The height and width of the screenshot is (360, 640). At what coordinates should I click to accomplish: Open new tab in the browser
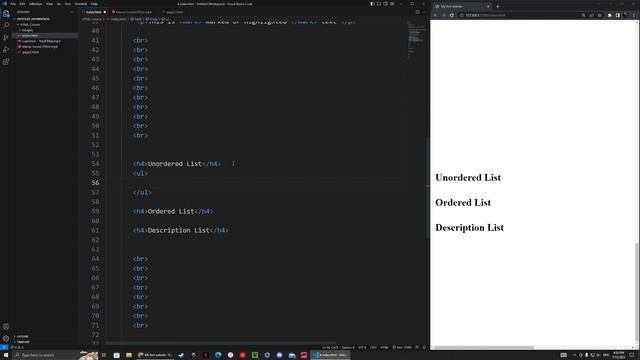498,7
